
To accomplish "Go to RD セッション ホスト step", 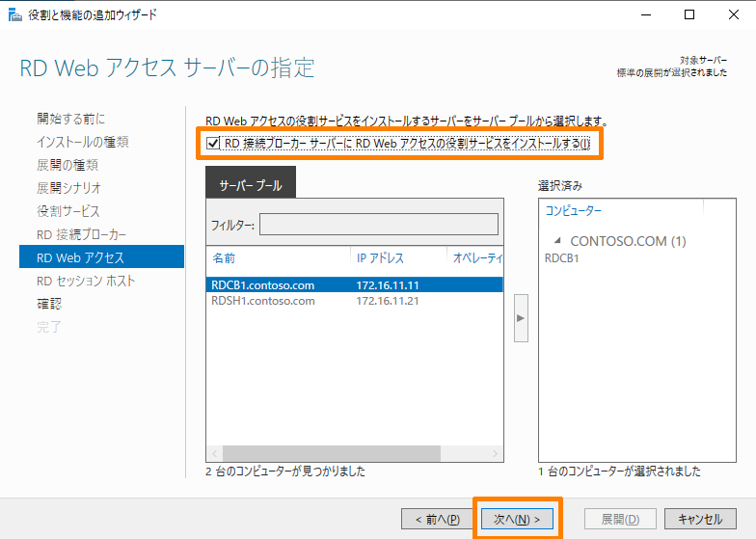I will 86,281.
